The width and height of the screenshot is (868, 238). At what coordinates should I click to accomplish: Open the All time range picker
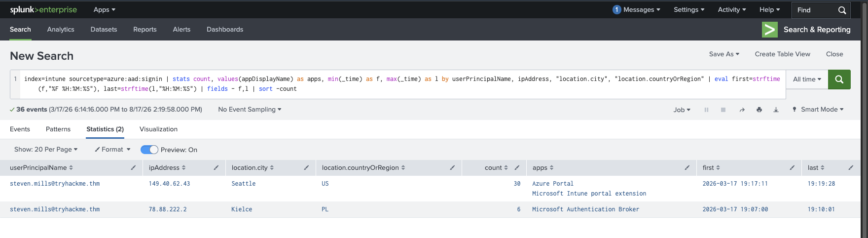pos(807,79)
